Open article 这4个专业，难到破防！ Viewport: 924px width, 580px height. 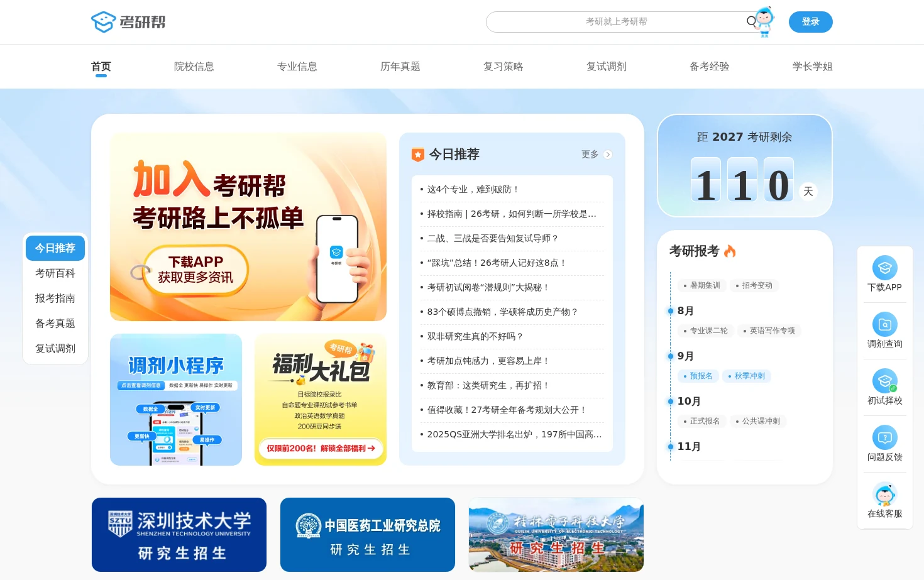click(473, 189)
